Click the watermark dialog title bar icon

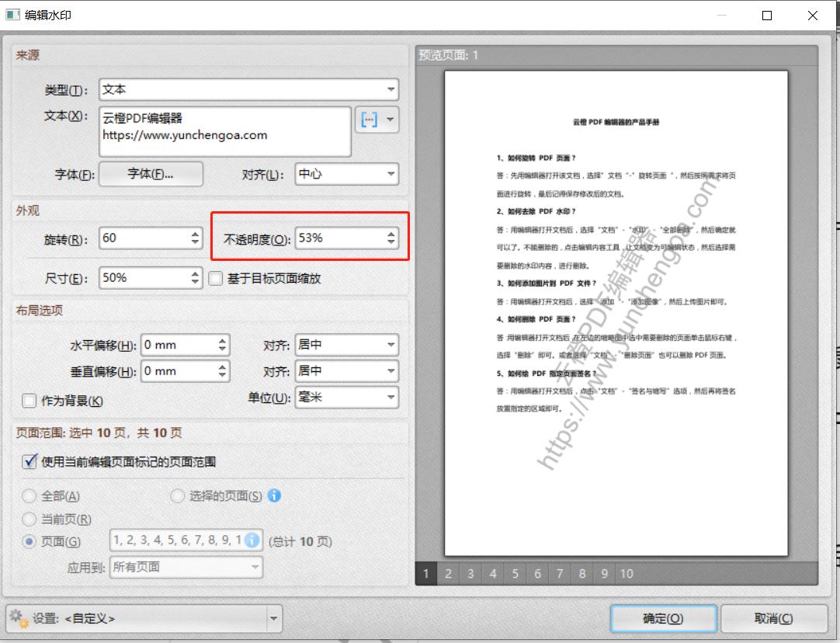coord(13,15)
